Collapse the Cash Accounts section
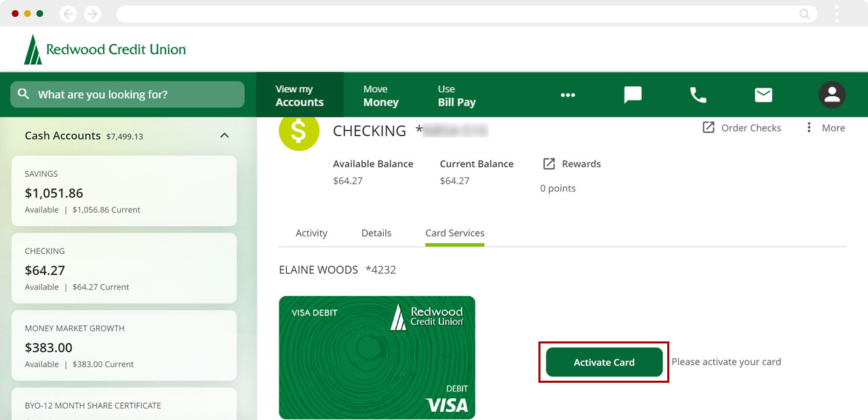Screen dimensions: 868x420 (224, 135)
